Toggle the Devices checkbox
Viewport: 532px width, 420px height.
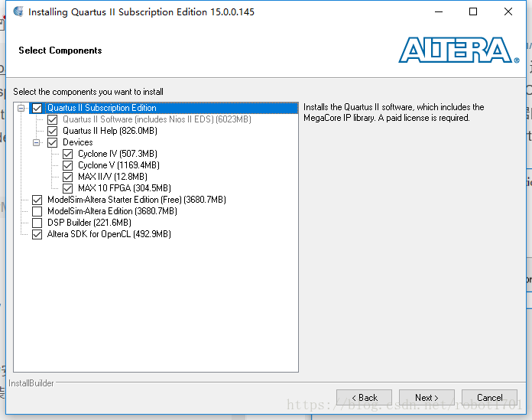pyautogui.click(x=52, y=142)
